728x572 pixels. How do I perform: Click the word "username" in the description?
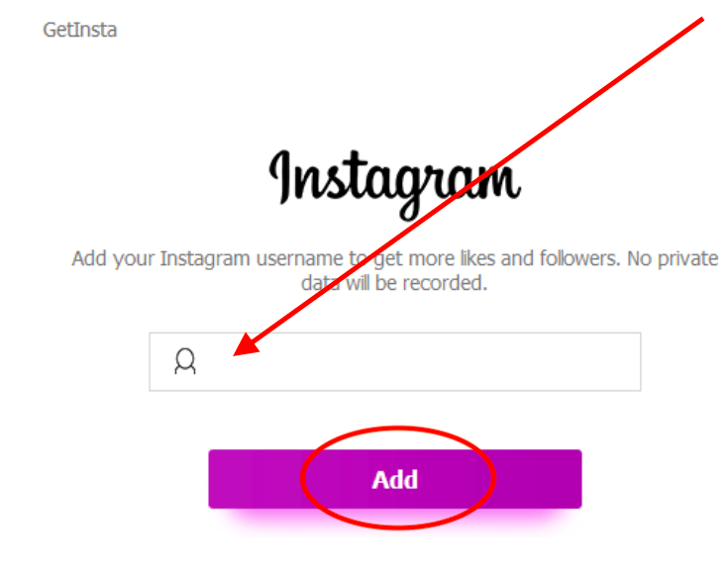pyautogui.click(x=299, y=259)
